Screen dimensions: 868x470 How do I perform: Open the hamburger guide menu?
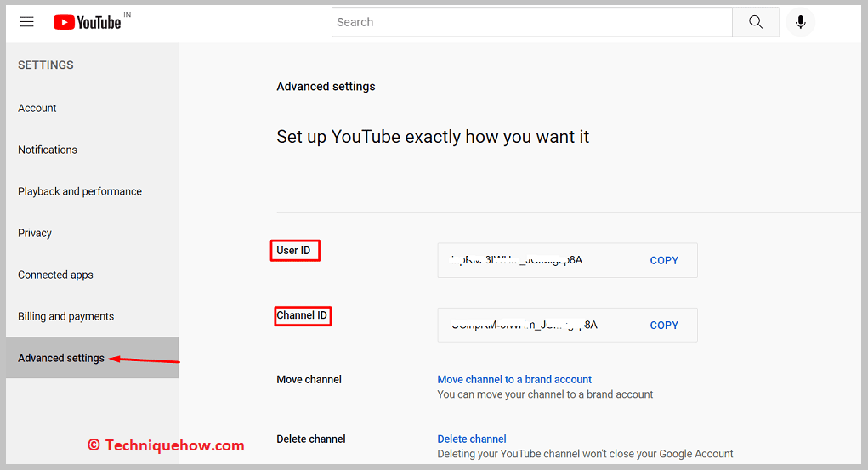[26, 22]
